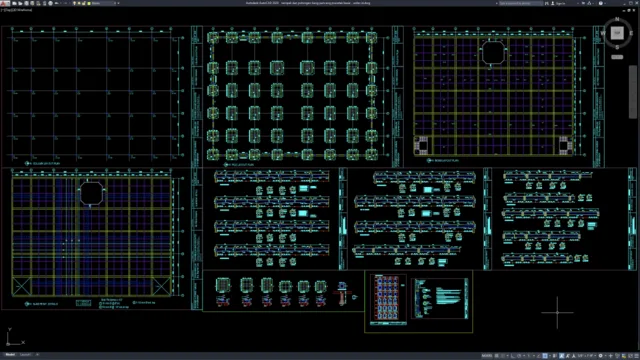Screen dimensions: 640x360
Task: Toggle the drawing grid display in status bar
Action: pyautogui.click(x=496, y=356)
